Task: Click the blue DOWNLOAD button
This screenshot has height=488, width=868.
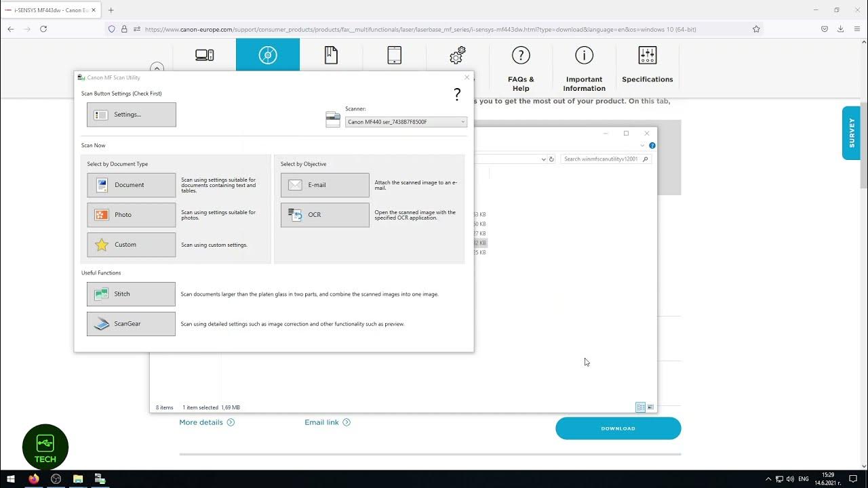Action: coord(618,428)
